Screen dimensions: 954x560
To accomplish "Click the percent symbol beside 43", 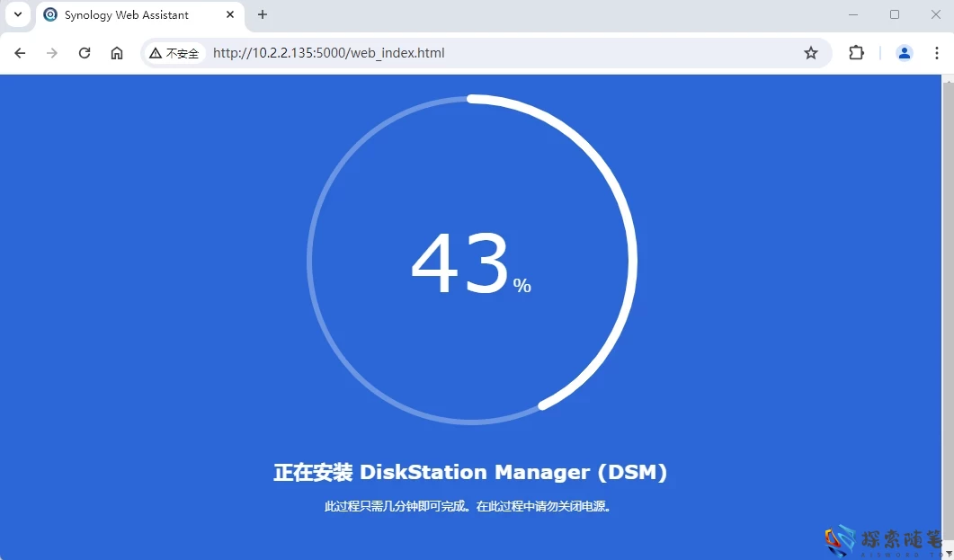I will [x=522, y=284].
